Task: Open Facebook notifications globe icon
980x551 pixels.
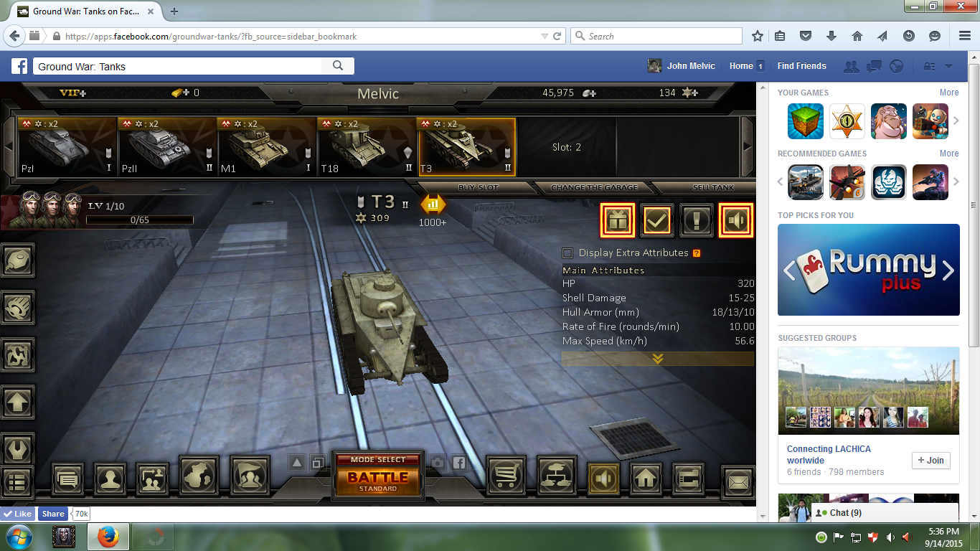Action: tap(896, 66)
